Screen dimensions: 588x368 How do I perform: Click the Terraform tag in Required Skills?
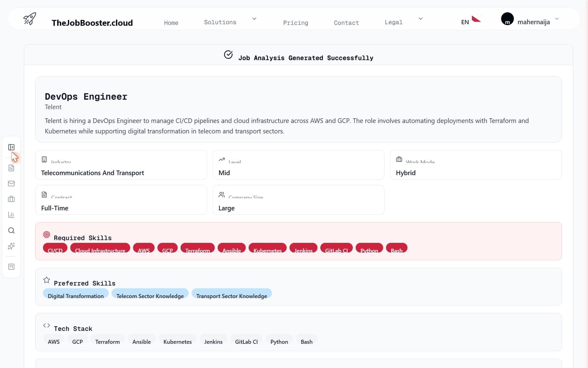coord(198,248)
